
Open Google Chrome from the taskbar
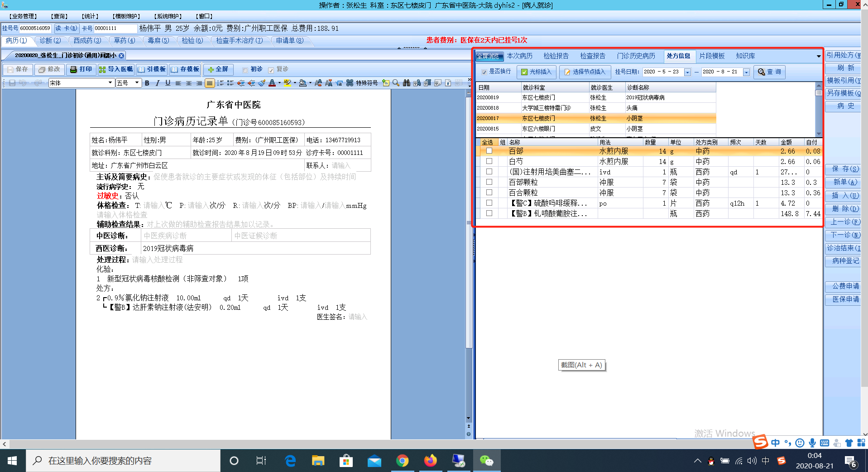point(402,461)
